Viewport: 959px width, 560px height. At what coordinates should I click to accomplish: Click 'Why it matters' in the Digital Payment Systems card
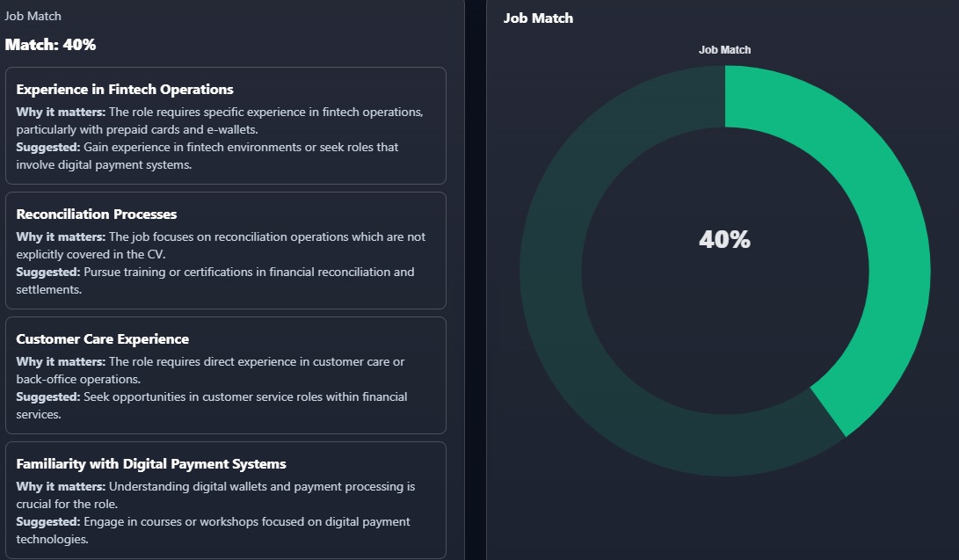(x=61, y=486)
